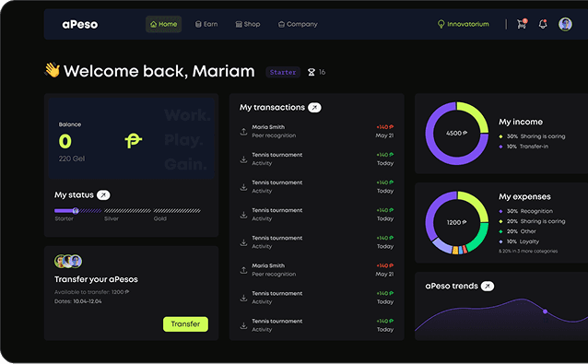Click the '20% Sharing is caring' expenses legend
This screenshot has width=588, height=364.
click(x=532, y=221)
